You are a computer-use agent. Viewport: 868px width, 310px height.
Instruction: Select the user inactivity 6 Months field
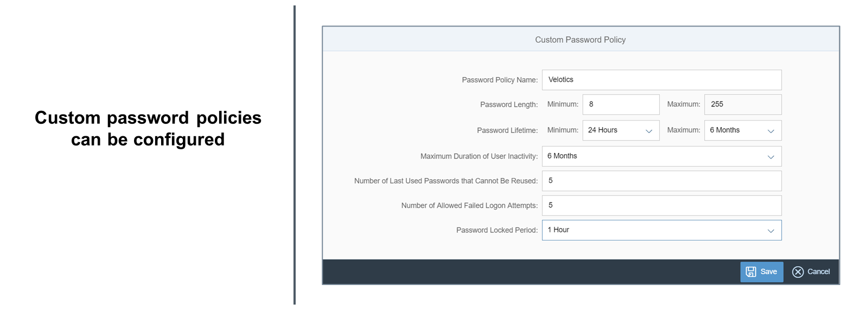[x=662, y=156]
